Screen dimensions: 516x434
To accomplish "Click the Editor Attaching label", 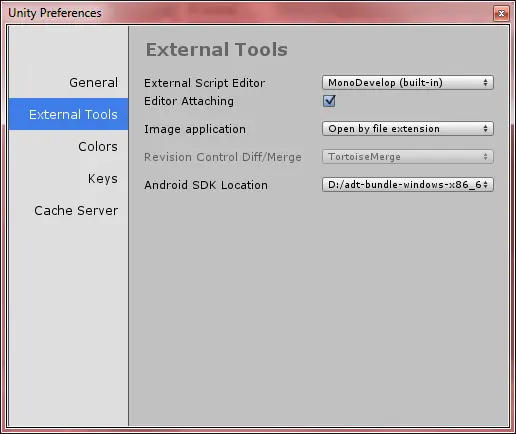I will [x=189, y=101].
